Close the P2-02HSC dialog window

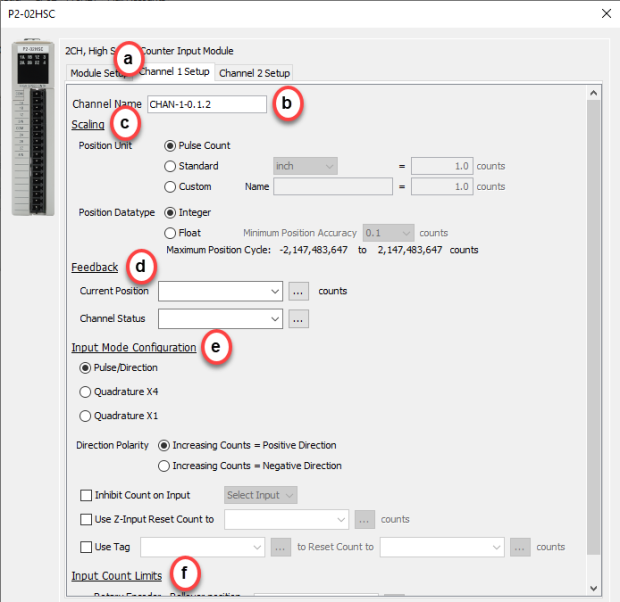pos(602,13)
